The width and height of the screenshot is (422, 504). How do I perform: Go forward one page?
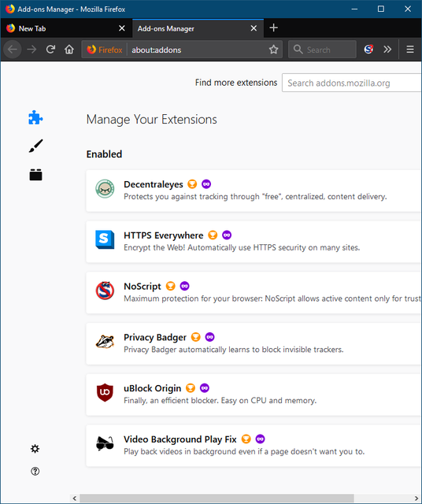31,49
